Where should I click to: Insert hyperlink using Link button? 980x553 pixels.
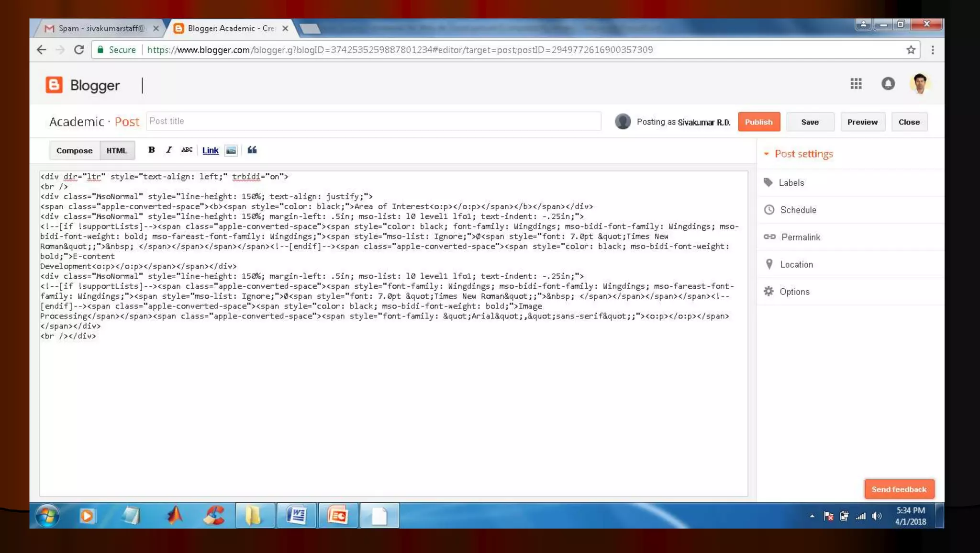[210, 150]
